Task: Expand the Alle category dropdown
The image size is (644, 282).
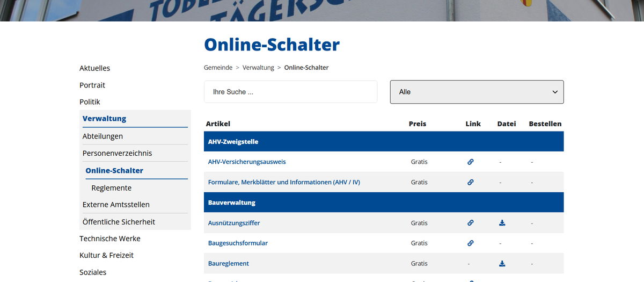Action: coord(477,92)
